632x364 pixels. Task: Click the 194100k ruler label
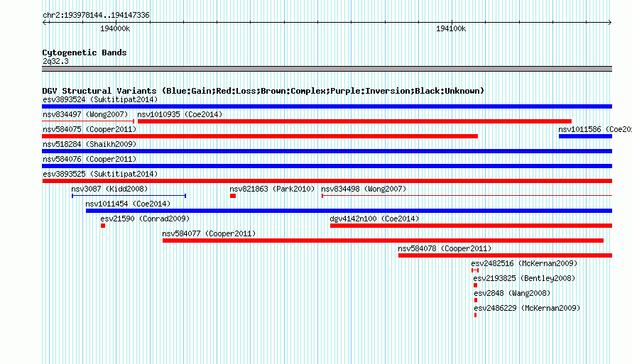pos(451,28)
